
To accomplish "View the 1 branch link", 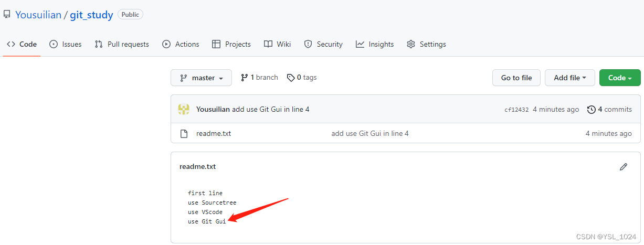I will 259,77.
